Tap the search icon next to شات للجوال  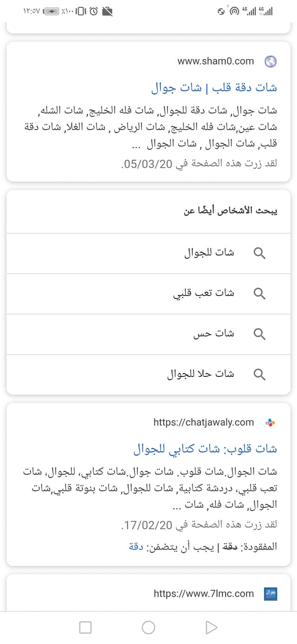[x=260, y=253]
